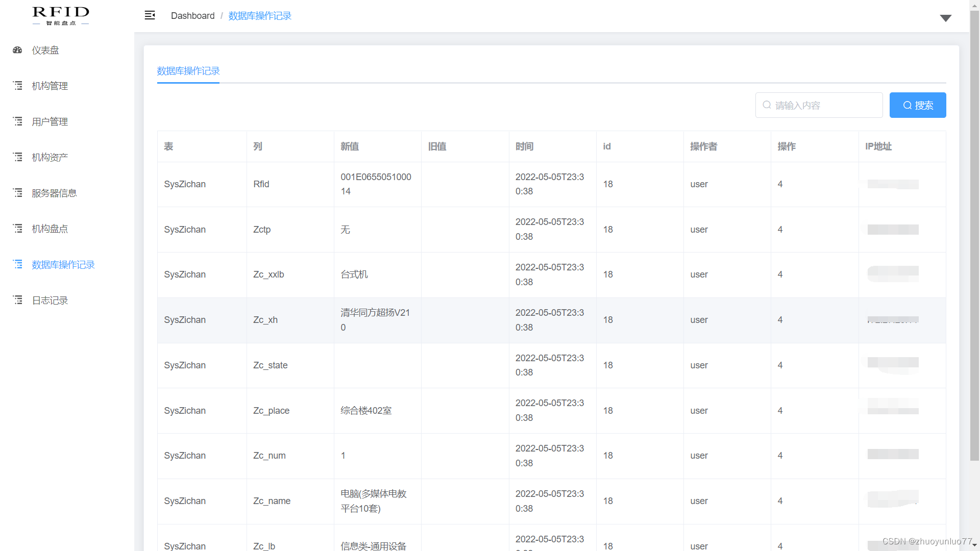Open 数据库操作记录 in the sidebar menu
Viewport: 980px width, 551px height.
63,264
